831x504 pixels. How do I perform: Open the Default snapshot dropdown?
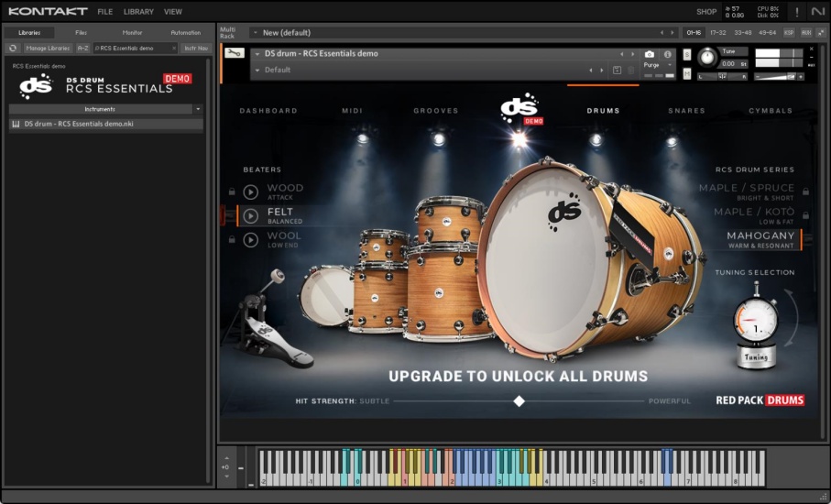click(x=257, y=70)
